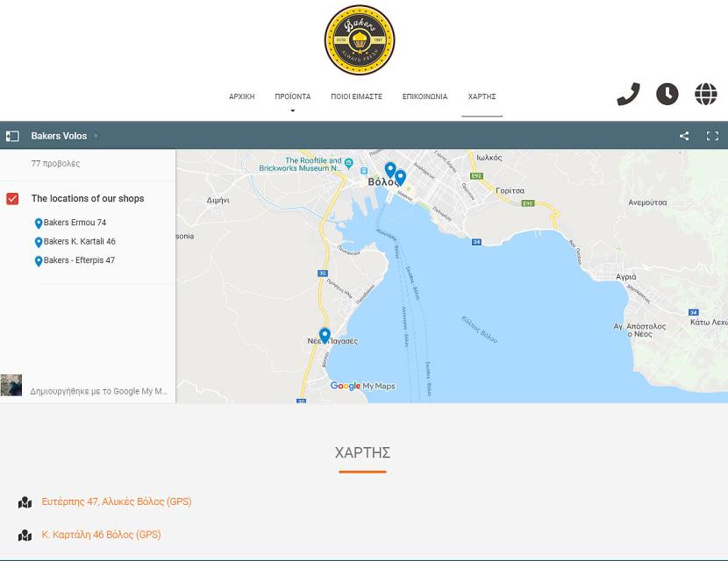
Task: Click the Ανεμούτσα label on map
Action: [x=647, y=202]
